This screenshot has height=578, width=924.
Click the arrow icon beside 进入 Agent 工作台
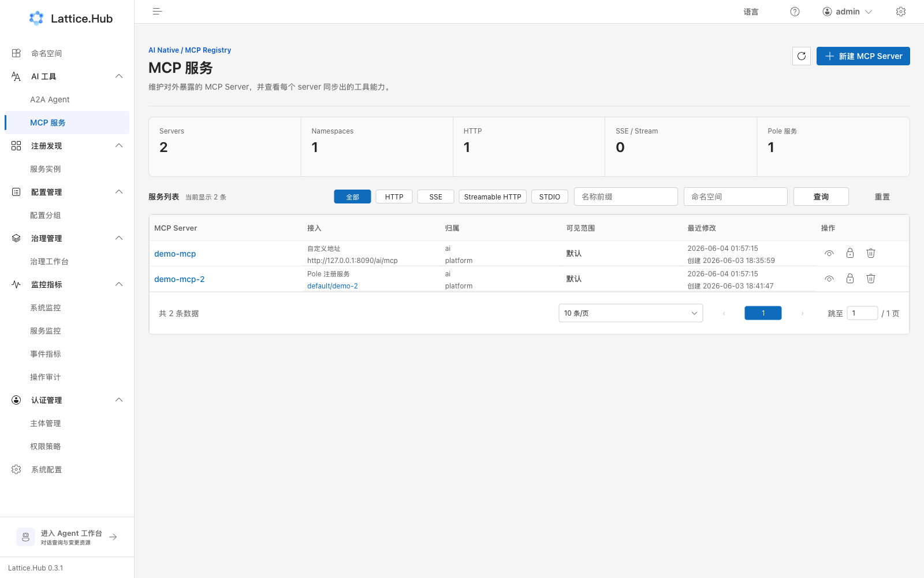(x=113, y=537)
